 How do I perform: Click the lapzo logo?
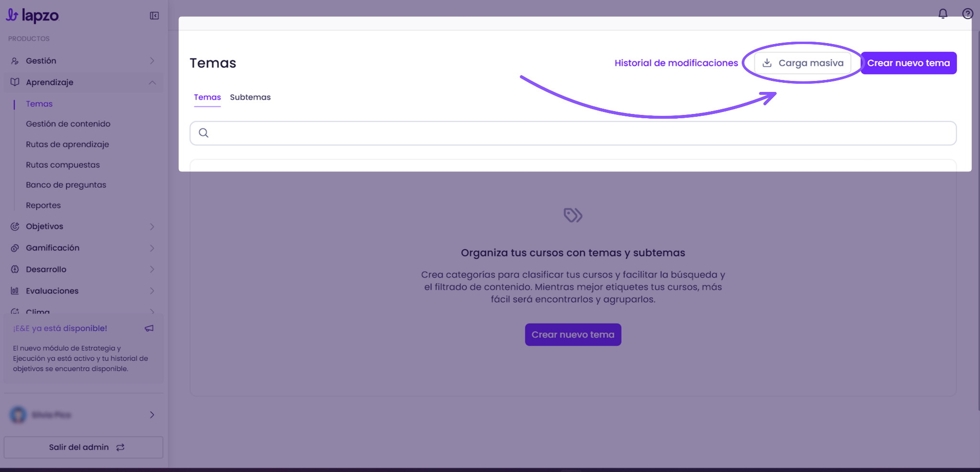[33, 16]
